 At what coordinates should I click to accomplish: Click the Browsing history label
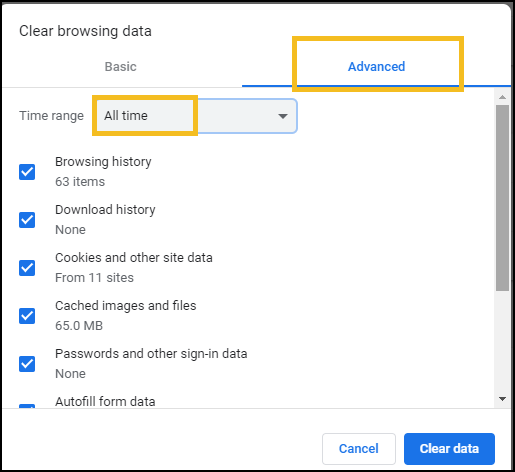(x=103, y=162)
